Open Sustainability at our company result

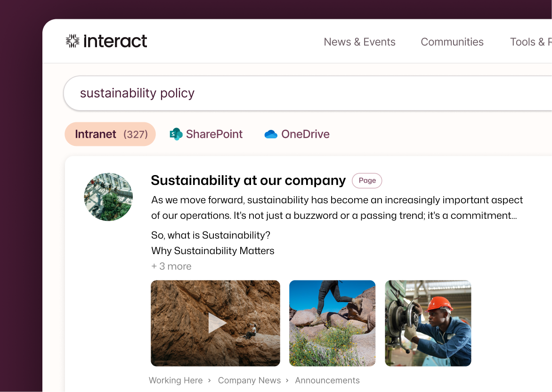click(x=248, y=181)
